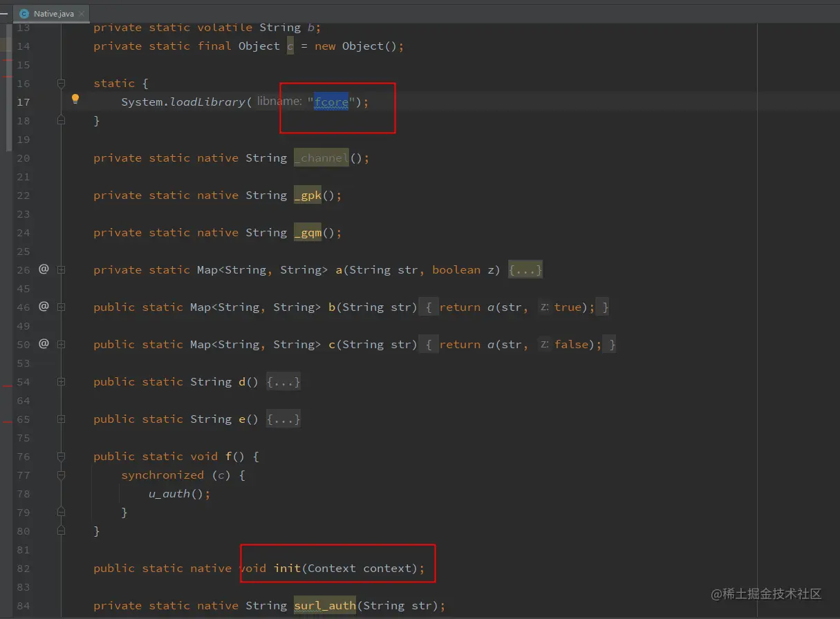Collapse method f at line 76
The width and height of the screenshot is (840, 619).
click(61, 456)
